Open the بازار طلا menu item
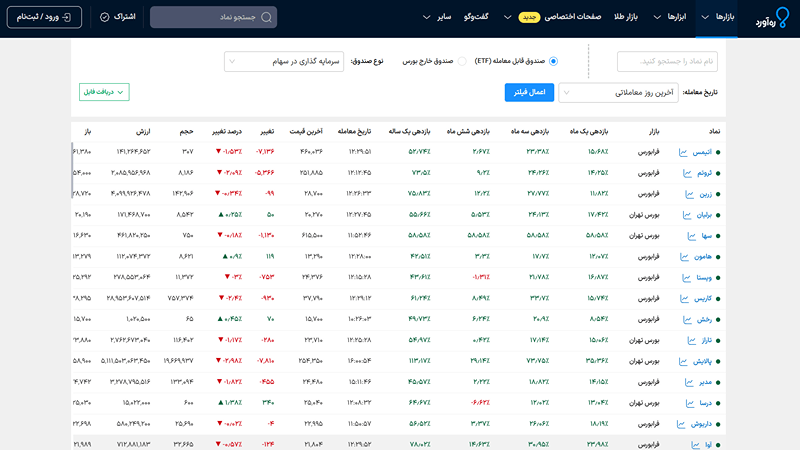 [x=626, y=17]
